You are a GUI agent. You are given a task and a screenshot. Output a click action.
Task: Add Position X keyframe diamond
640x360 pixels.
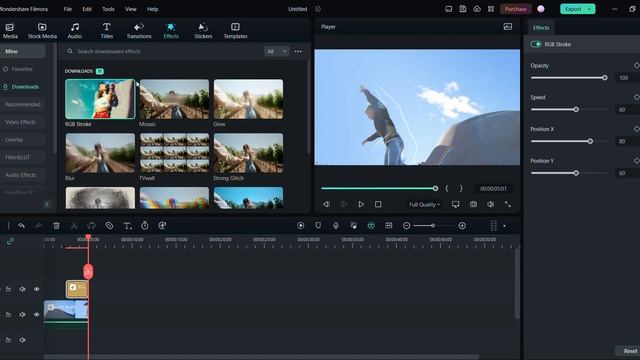tap(636, 129)
